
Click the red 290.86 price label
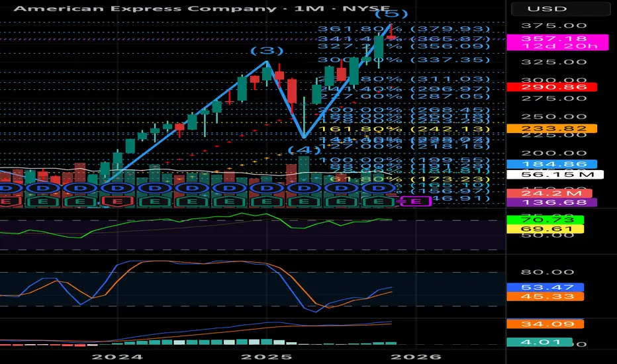[x=551, y=87]
